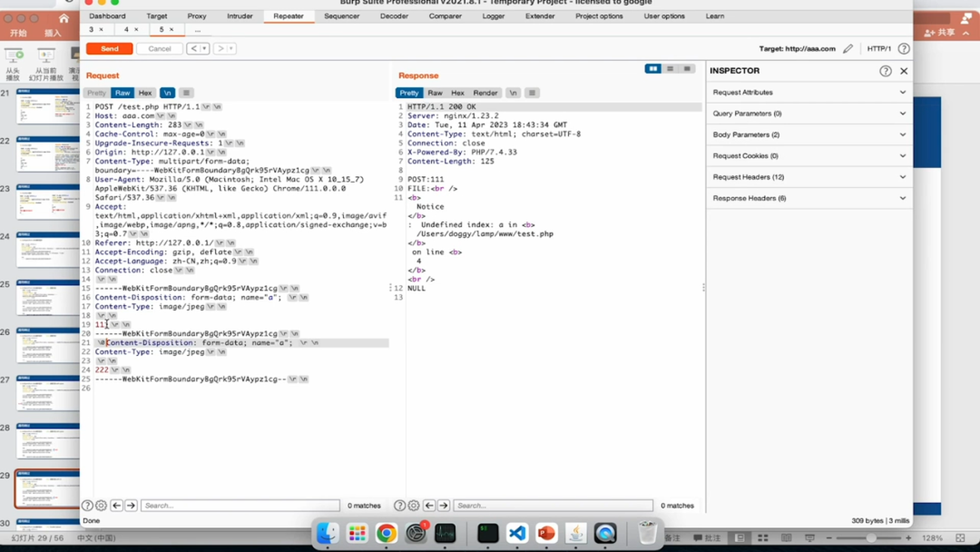Screen dimensions: 980x552
Task: Jump to previous response search match
Action: pos(429,505)
